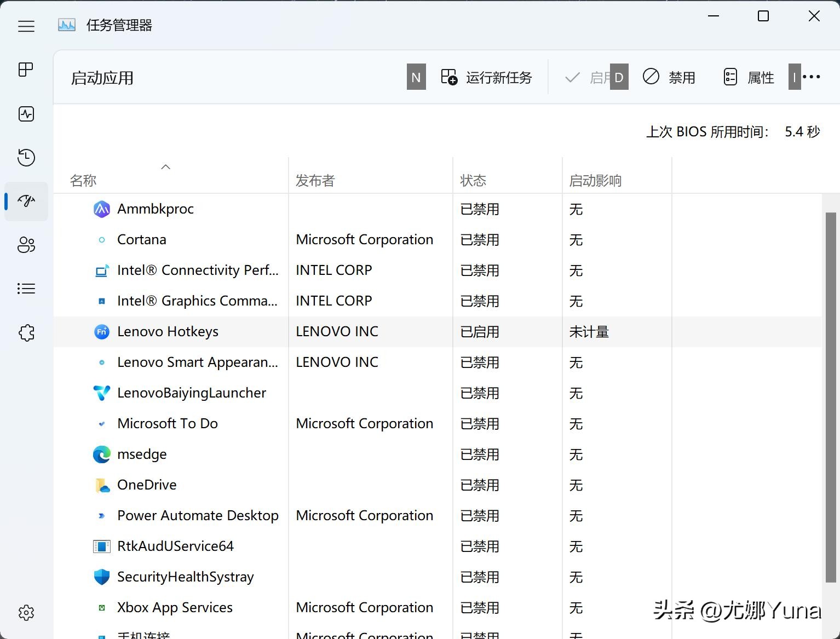Open Task Manager settings via gear icon
840x639 pixels.
tap(26, 613)
